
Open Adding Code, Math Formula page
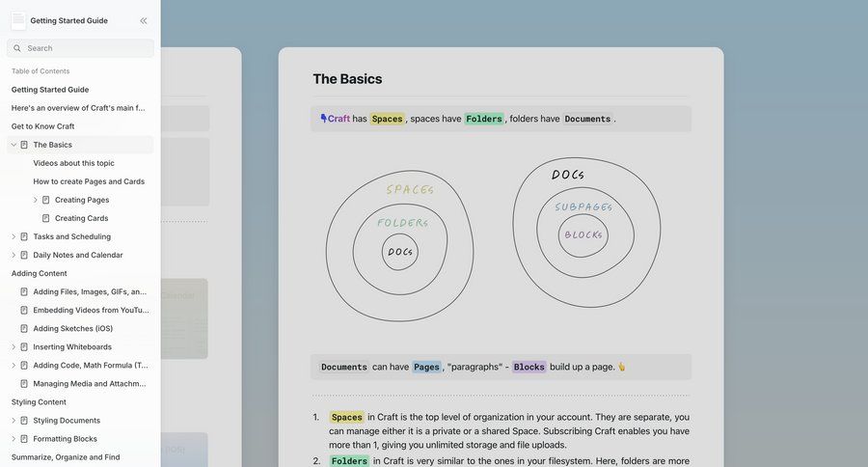(x=91, y=365)
